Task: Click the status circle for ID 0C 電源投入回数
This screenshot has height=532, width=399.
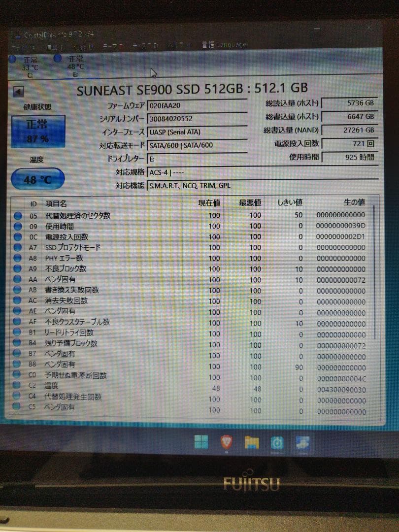Action: click(x=18, y=237)
